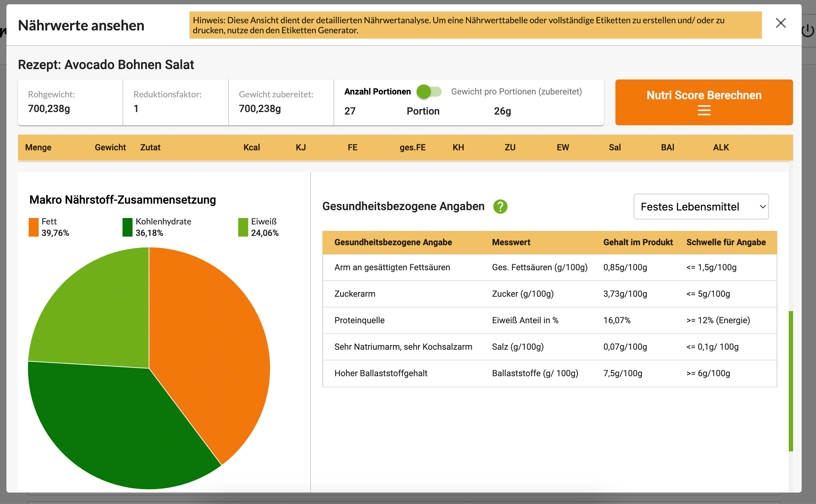Click the EW column header
Screen dimensions: 816x504
click(563, 147)
